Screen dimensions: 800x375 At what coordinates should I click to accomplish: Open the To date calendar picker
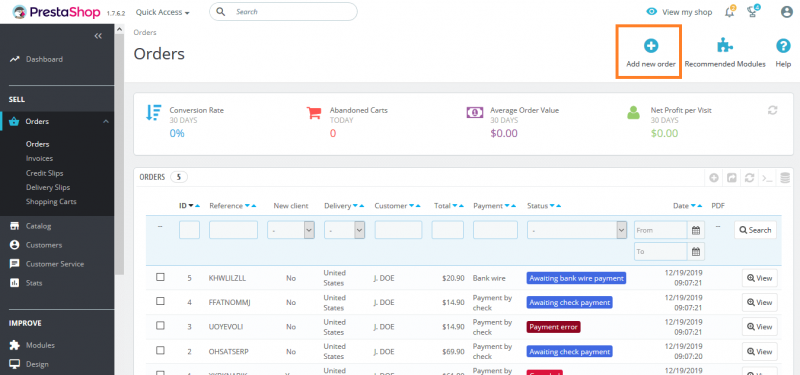click(695, 252)
